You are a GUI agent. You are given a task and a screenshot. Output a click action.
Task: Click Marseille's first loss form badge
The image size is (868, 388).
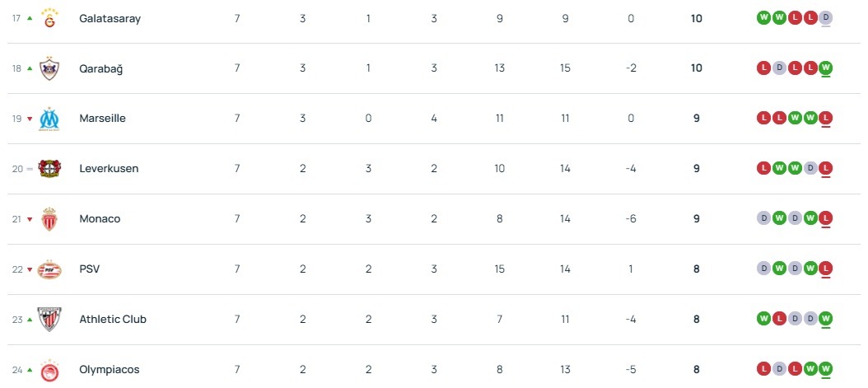[763, 118]
